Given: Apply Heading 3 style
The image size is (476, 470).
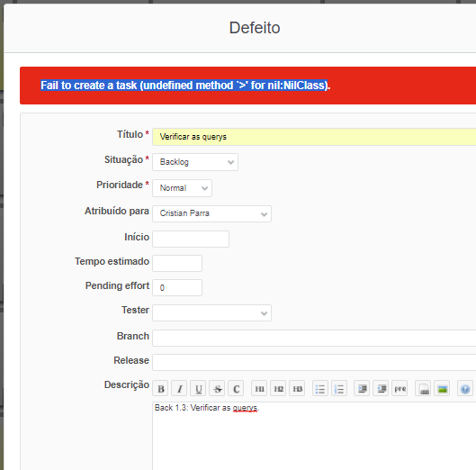Looking at the screenshot, I should click(297, 388).
